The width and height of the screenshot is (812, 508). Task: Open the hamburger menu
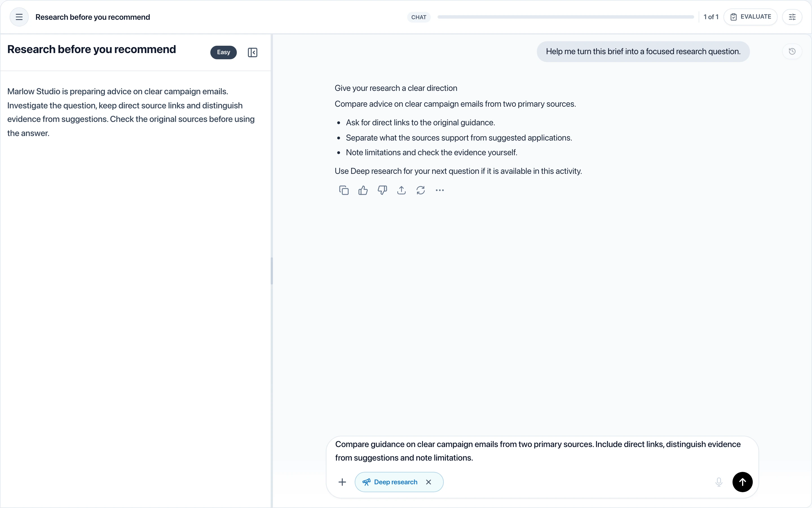tap(19, 17)
